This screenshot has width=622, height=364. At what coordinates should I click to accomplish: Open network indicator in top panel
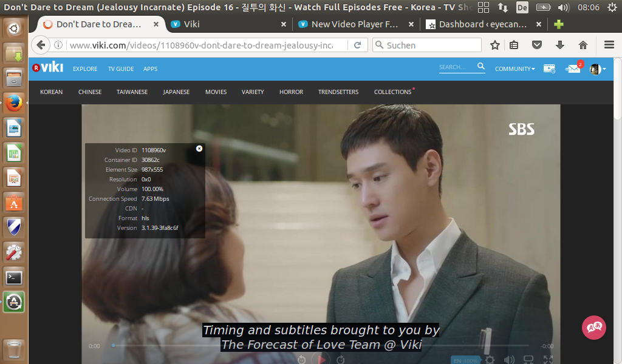pyautogui.click(x=502, y=7)
